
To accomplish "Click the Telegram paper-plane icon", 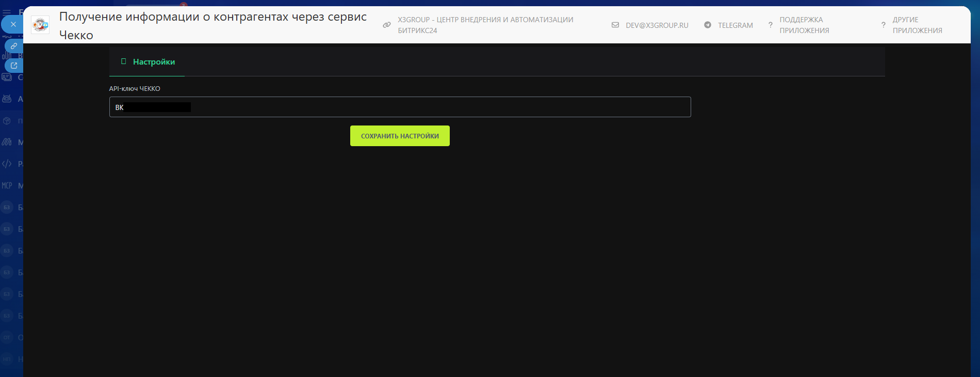I will point(708,25).
